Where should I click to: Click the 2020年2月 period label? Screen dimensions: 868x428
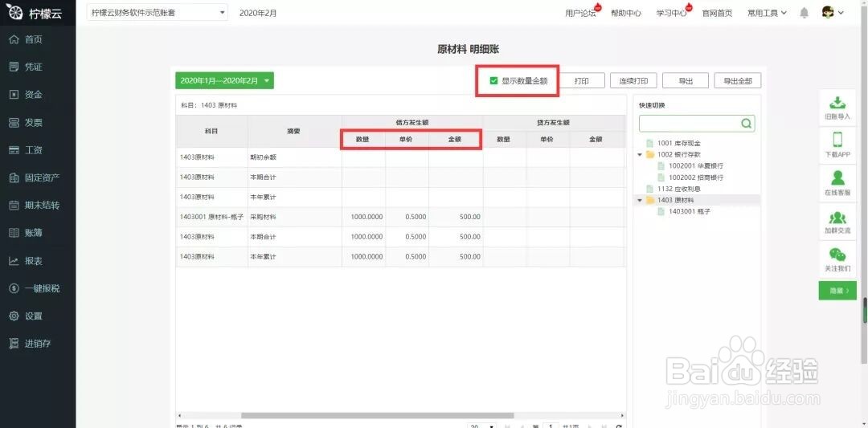[x=258, y=13]
